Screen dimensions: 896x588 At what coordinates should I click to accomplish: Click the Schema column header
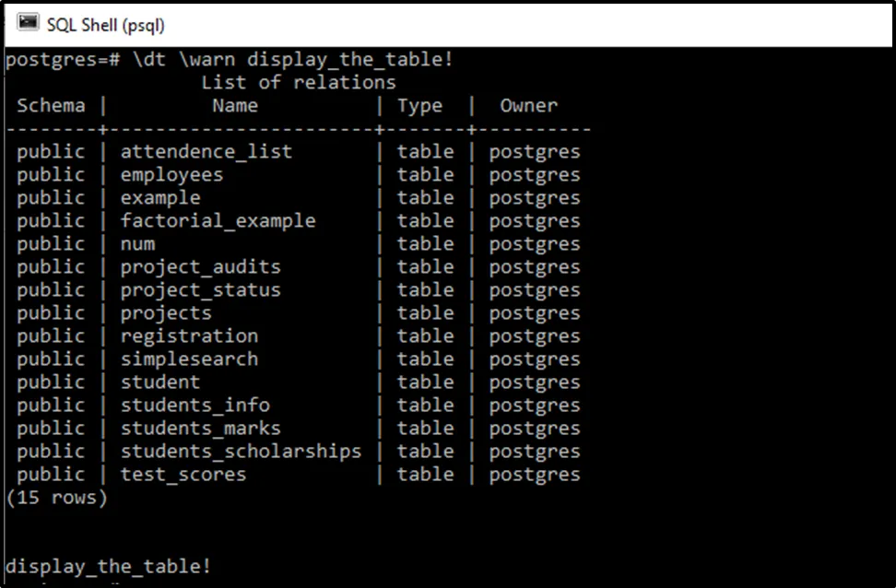51,106
